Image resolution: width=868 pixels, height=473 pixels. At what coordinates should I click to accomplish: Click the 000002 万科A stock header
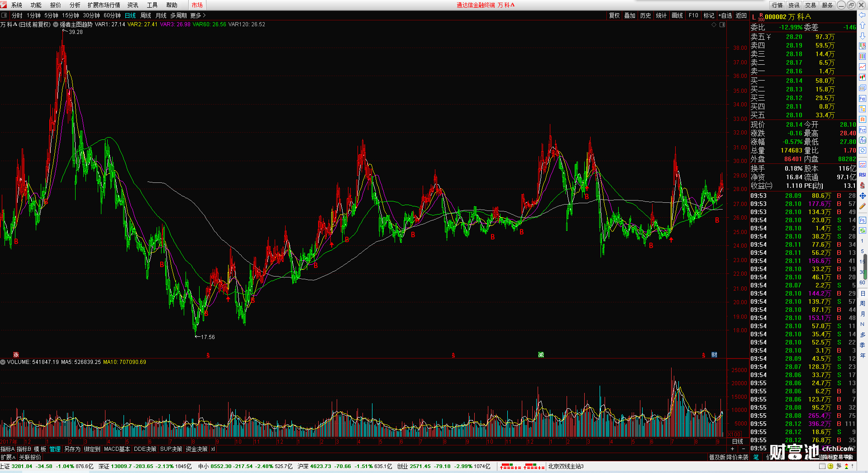(788, 17)
